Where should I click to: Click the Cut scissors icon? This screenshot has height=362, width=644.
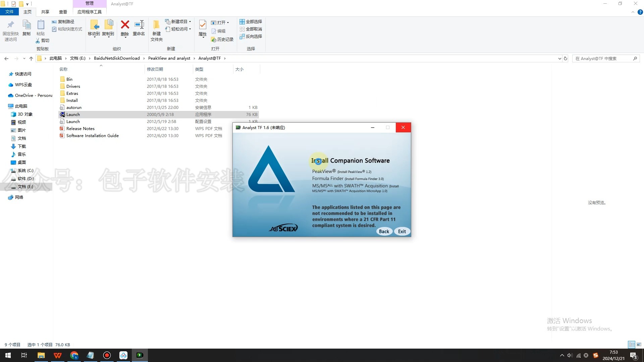(x=38, y=41)
